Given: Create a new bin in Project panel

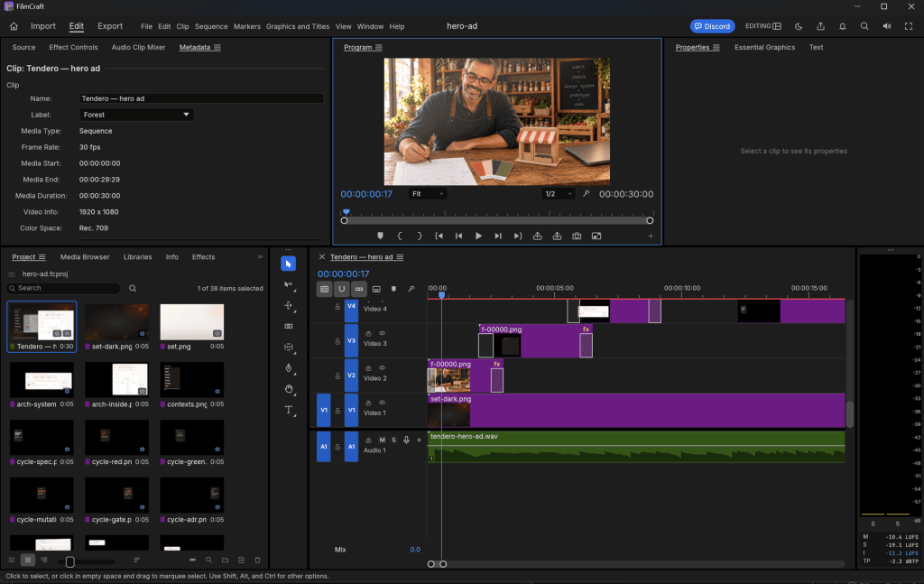Looking at the screenshot, I should pos(225,560).
